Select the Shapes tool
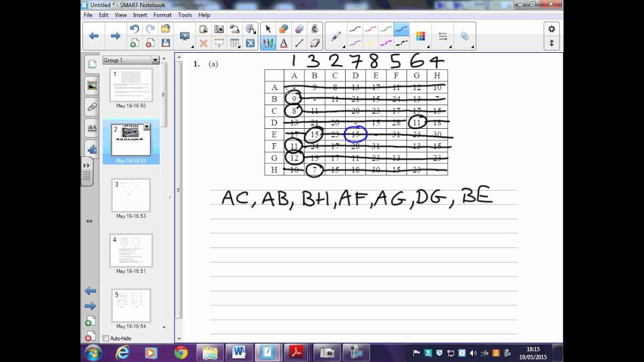Image resolution: width=644 pixels, height=362 pixels. click(x=283, y=29)
